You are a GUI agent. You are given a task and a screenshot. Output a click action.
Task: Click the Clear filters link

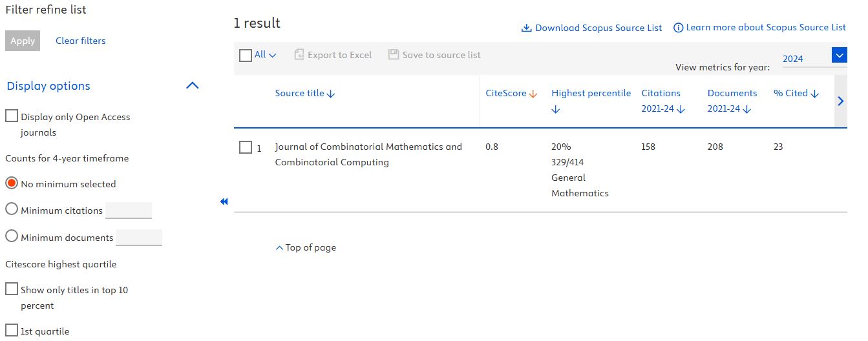click(x=80, y=41)
